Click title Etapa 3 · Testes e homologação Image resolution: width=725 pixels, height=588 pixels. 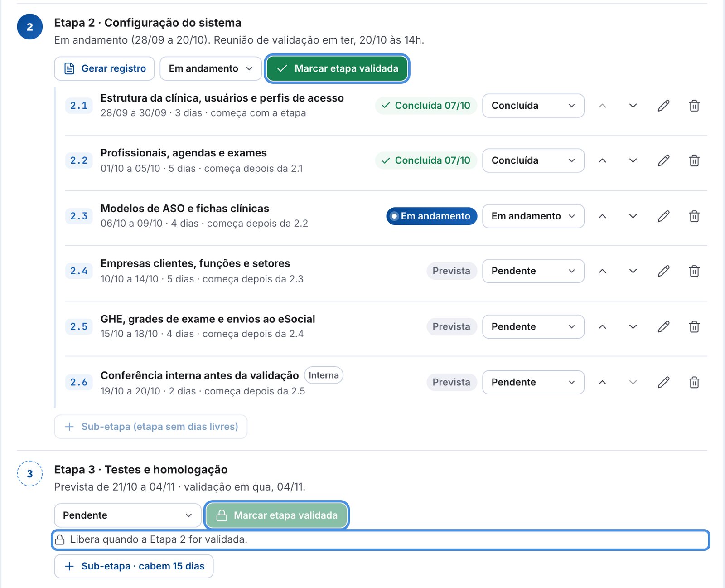coord(141,470)
